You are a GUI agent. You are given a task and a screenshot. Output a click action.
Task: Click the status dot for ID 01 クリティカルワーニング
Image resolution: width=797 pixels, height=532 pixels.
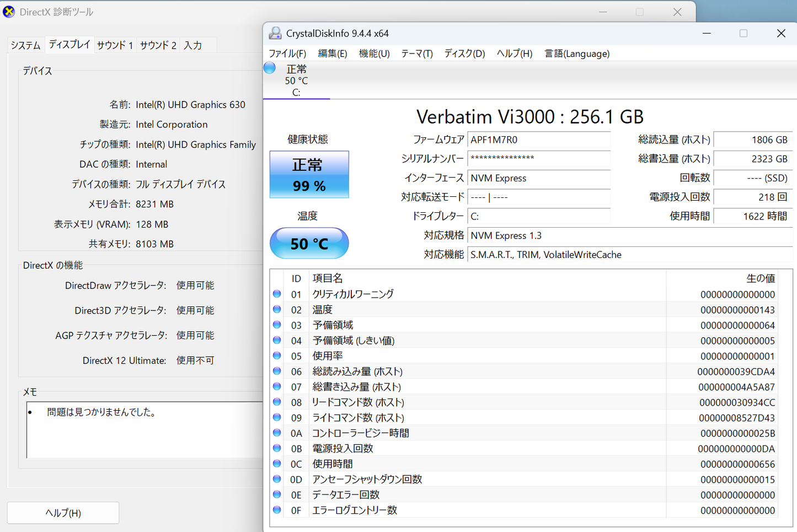pyautogui.click(x=277, y=294)
